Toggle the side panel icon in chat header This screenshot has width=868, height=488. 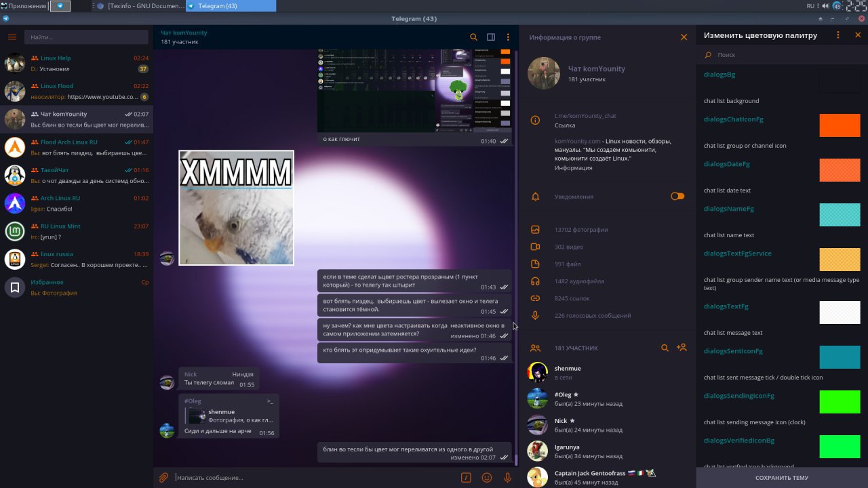tap(491, 37)
